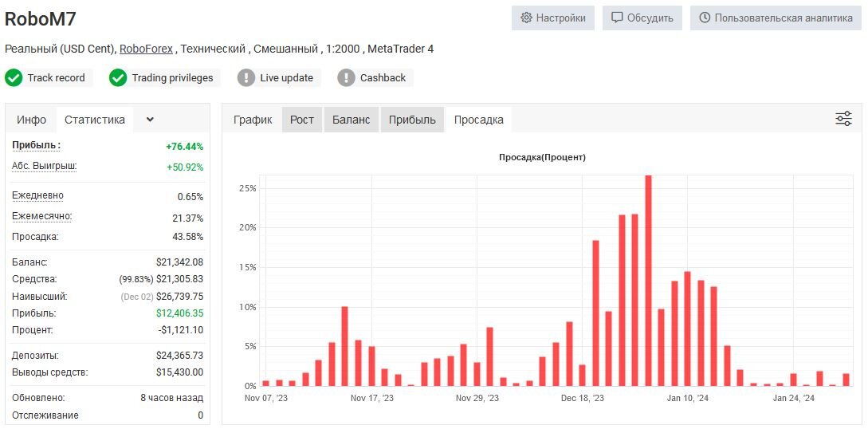Click the RoboM7 account title
The height and width of the screenshot is (429, 868).
pyautogui.click(x=40, y=19)
